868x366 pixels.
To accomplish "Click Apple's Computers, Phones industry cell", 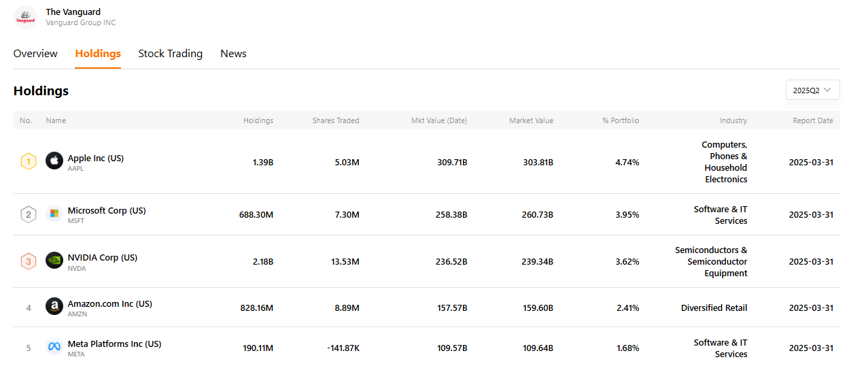I will (725, 162).
